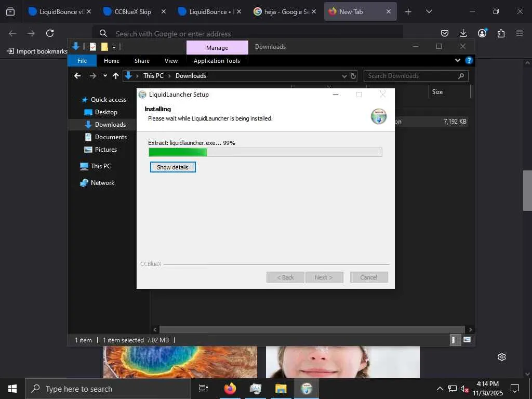Expand the Explorer ribbon chevron
The width and height of the screenshot is (532, 399).
coord(457,60)
